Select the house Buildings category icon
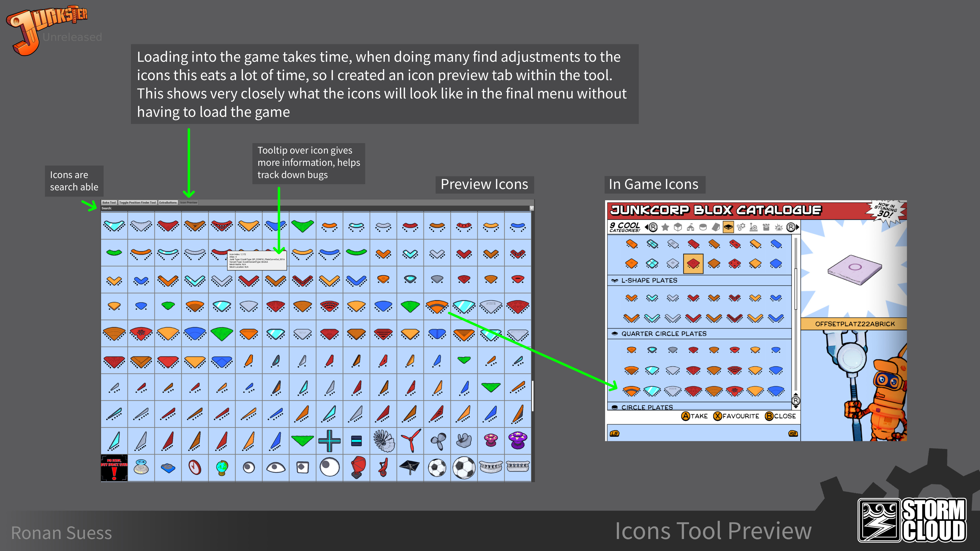This screenshot has height=551, width=980. pyautogui.click(x=691, y=227)
